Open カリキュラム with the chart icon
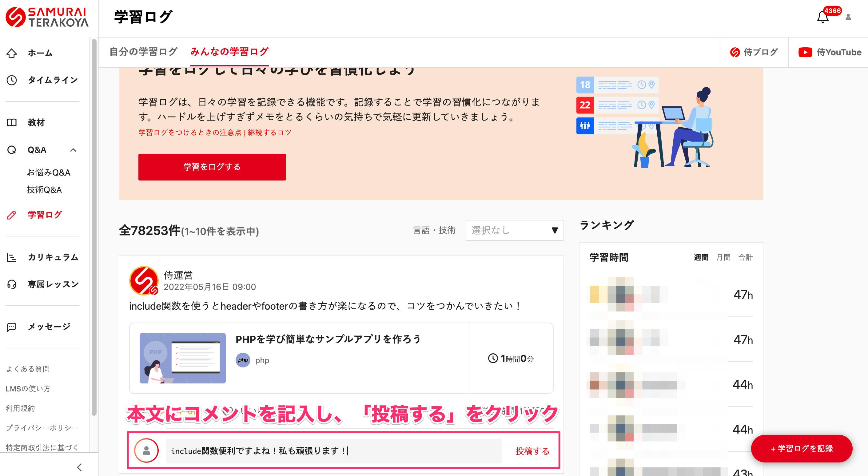 point(12,257)
